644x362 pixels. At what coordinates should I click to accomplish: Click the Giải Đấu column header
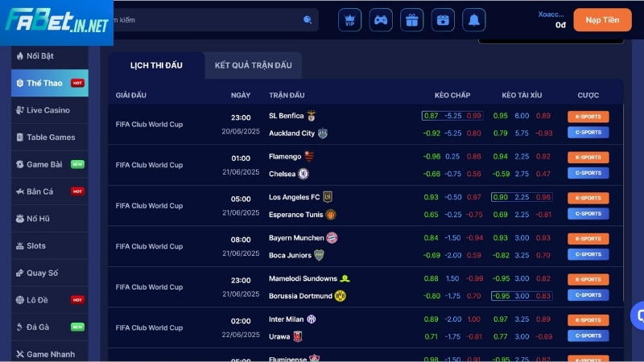(x=130, y=95)
